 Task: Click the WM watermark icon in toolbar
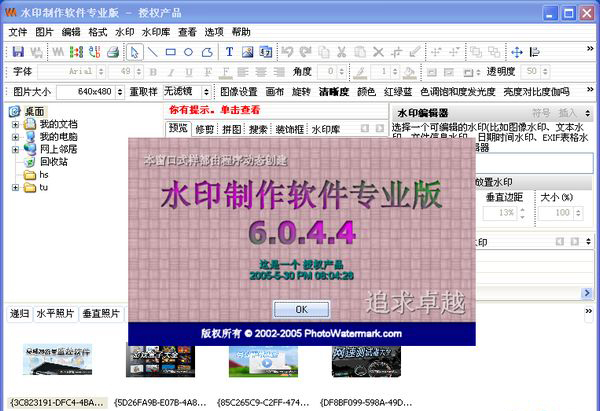click(x=58, y=52)
